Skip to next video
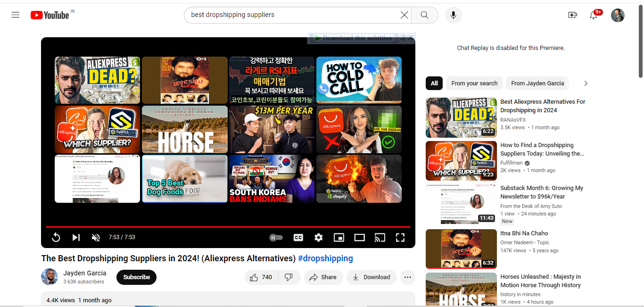644x307 pixels. tap(76, 237)
